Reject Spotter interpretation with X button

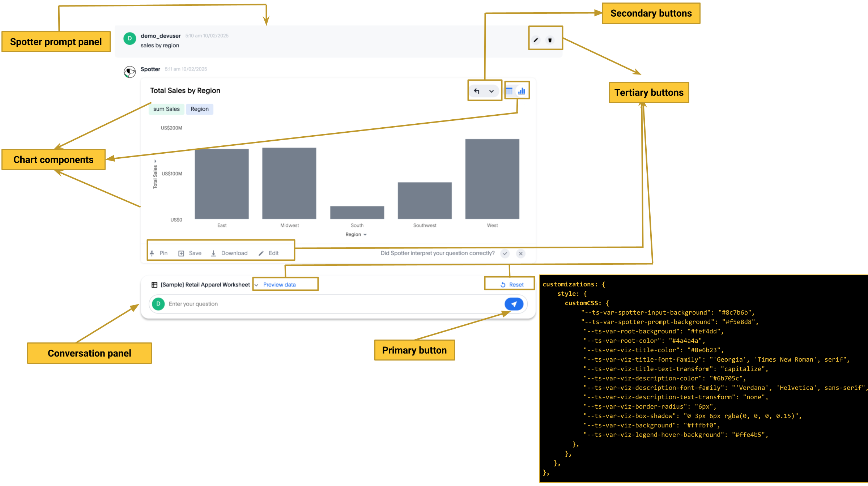pyautogui.click(x=521, y=253)
